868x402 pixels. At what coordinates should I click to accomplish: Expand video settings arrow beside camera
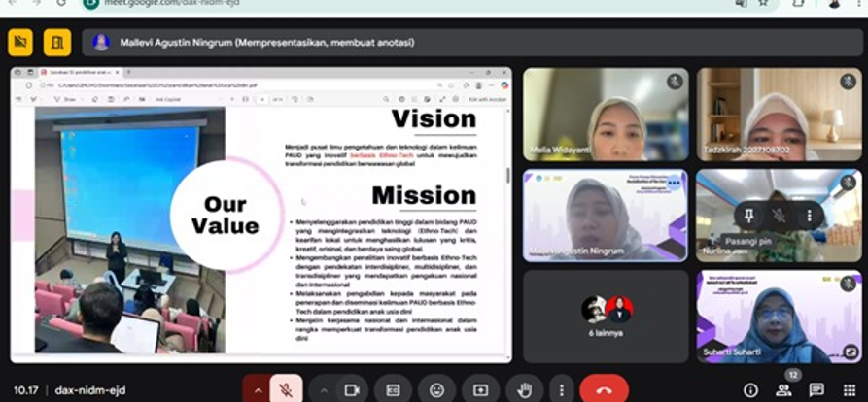click(x=324, y=389)
